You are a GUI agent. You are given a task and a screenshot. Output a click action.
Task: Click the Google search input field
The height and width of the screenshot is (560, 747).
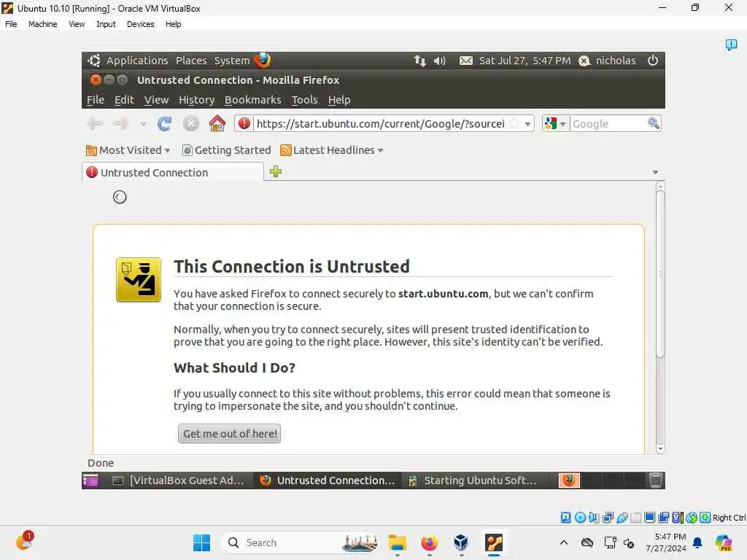608,124
